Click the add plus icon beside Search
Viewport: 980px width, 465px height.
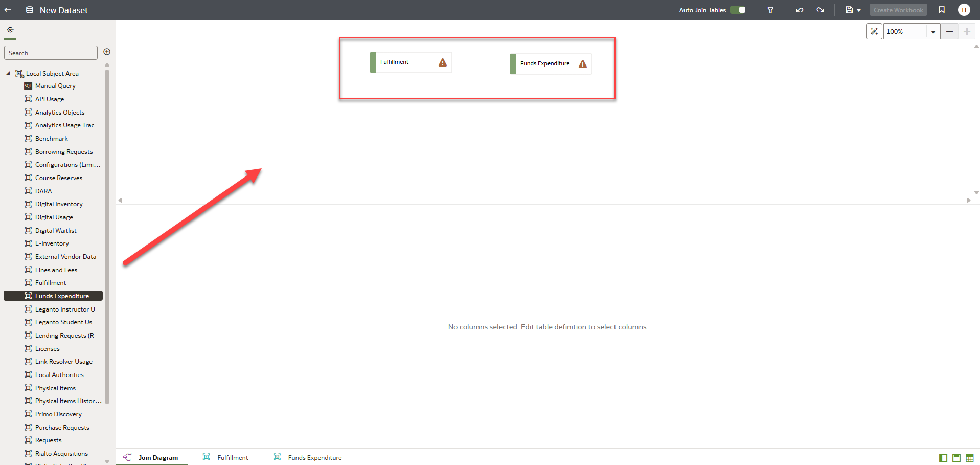(x=107, y=52)
